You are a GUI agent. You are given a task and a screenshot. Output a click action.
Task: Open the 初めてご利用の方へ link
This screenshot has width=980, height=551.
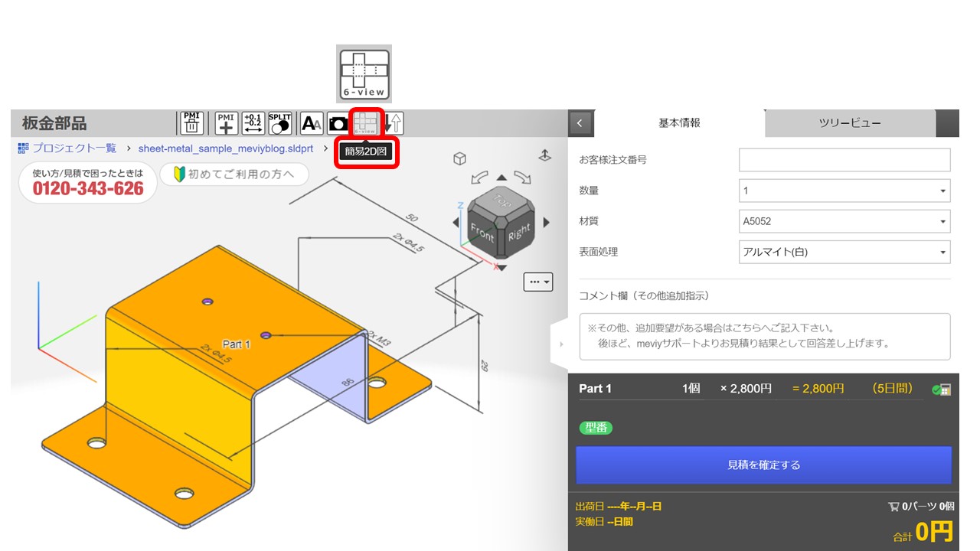234,174
